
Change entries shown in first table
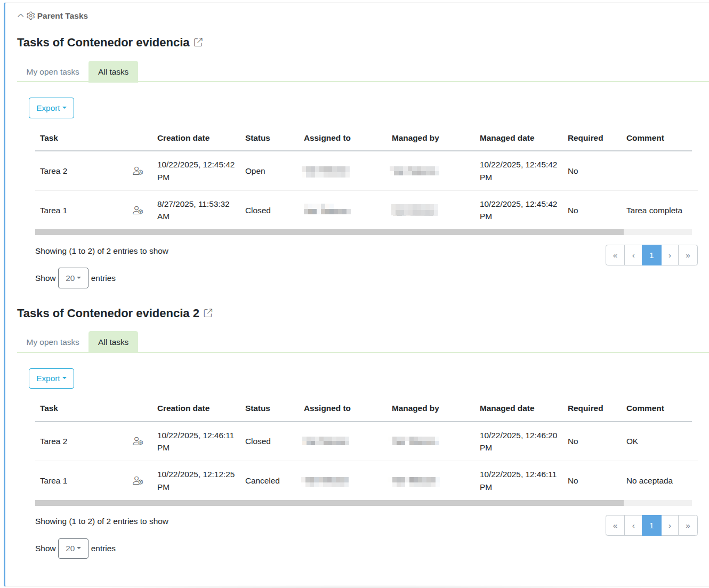(73, 278)
